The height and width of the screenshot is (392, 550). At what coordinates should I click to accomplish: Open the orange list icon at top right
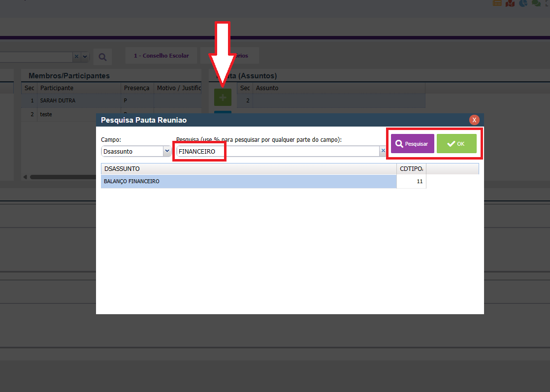[497, 3]
